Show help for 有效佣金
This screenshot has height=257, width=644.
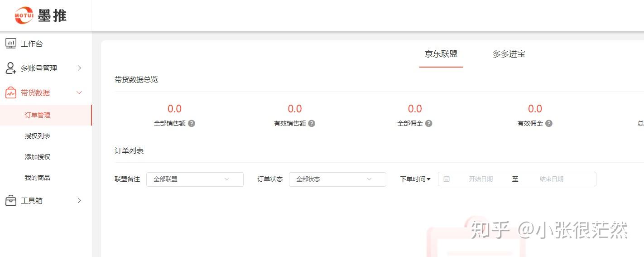(x=549, y=123)
